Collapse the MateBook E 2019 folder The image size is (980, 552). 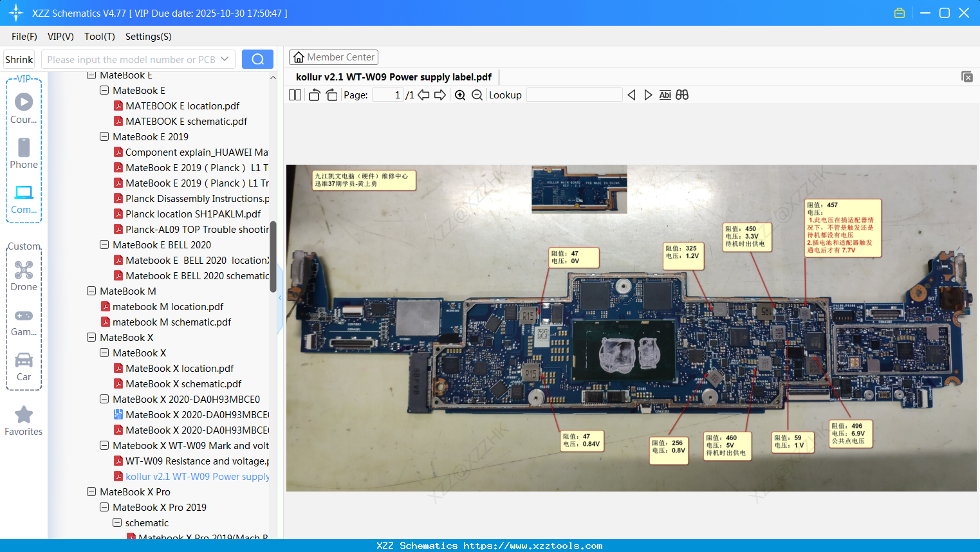[104, 137]
